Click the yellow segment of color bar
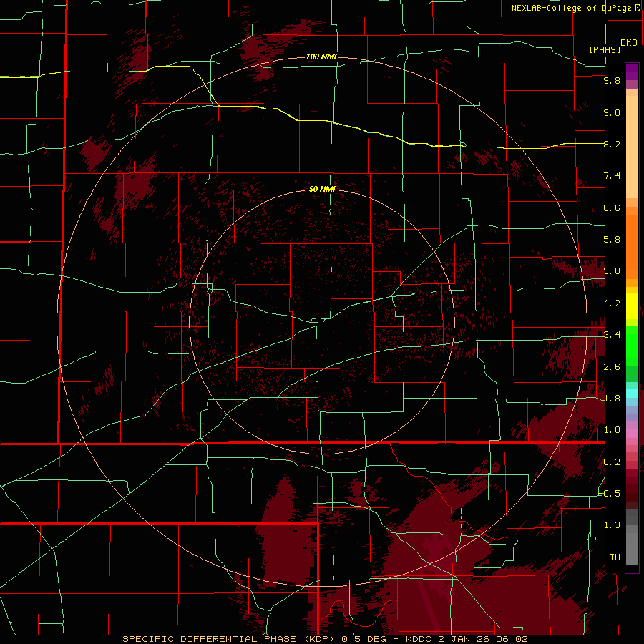The height and width of the screenshot is (644, 644). tap(632, 306)
